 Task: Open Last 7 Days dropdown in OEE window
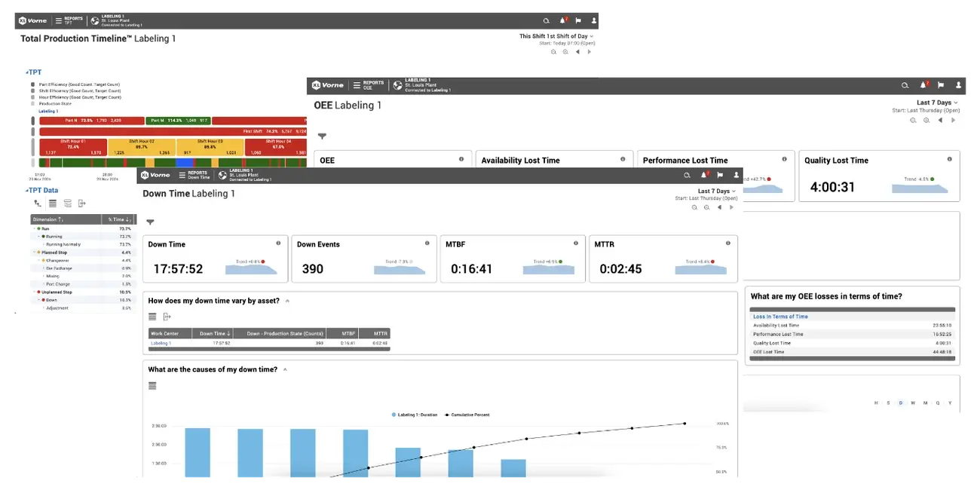click(937, 103)
